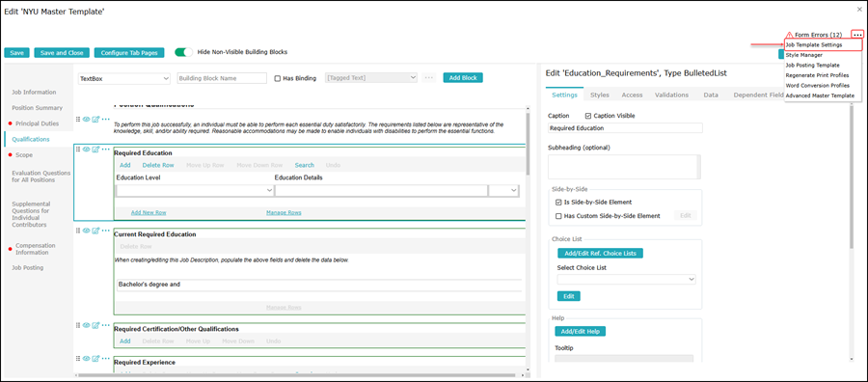Toggle the eye icon of the Required Experience block

tap(87, 359)
